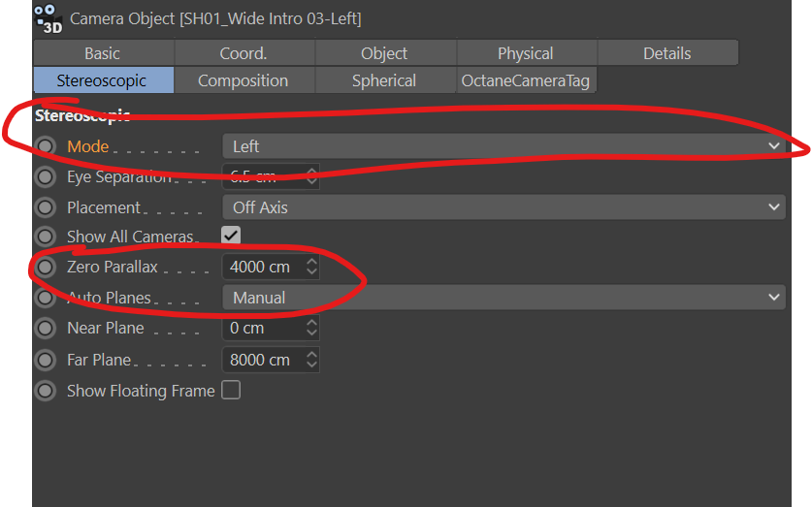Click the Camera Object icon in header
812x507 pixels.
pyautogui.click(x=47, y=18)
